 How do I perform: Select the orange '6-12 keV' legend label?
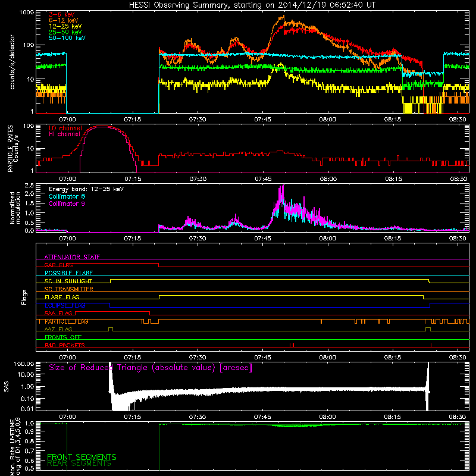point(64,20)
